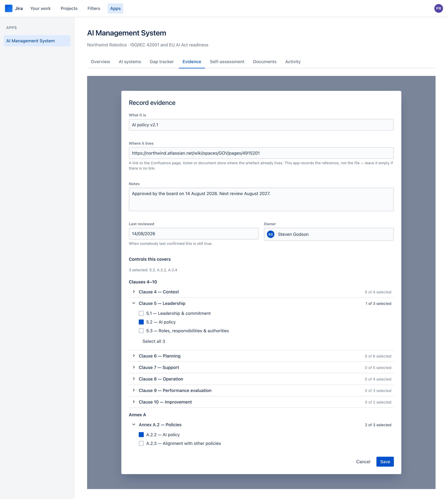Edit the Last reviewed date field
The width and height of the screenshot is (448, 499).
[x=194, y=234]
